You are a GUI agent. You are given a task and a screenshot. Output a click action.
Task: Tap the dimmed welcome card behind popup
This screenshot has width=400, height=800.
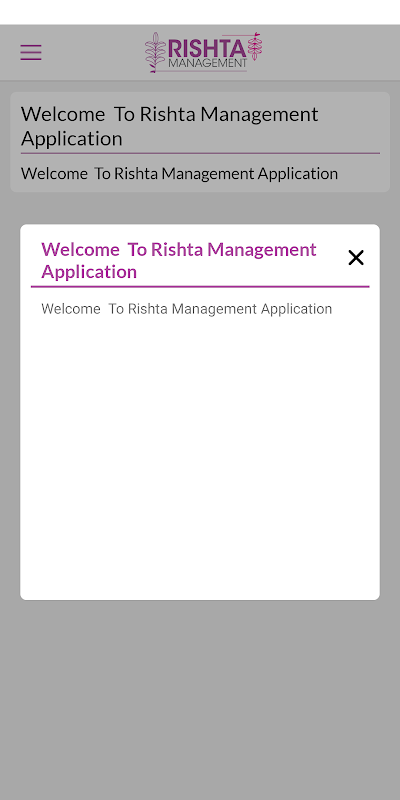(x=200, y=142)
